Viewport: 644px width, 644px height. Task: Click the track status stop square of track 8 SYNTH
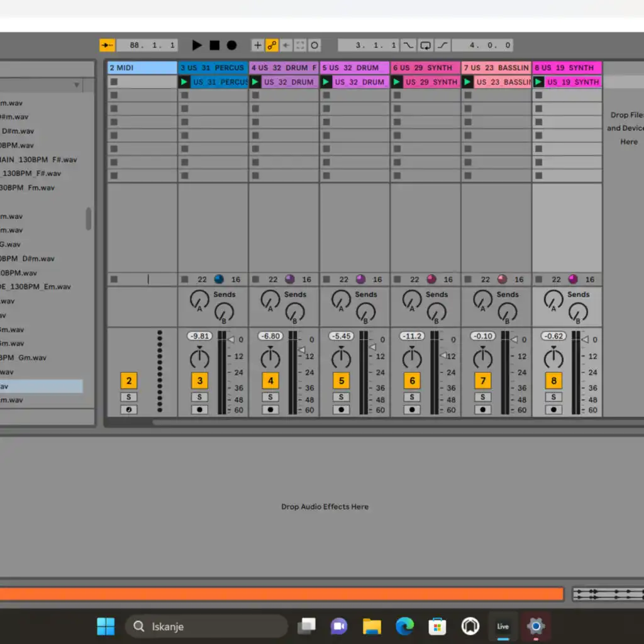(539, 279)
